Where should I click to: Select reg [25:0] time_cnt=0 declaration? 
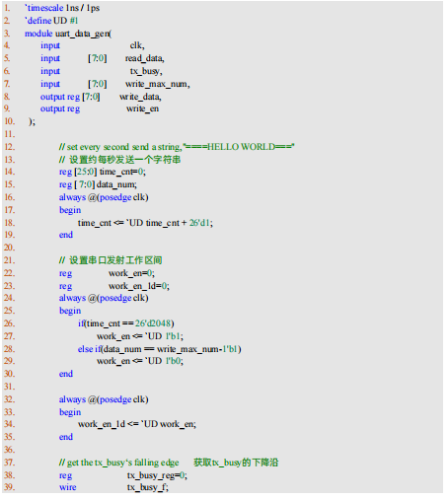(x=103, y=172)
